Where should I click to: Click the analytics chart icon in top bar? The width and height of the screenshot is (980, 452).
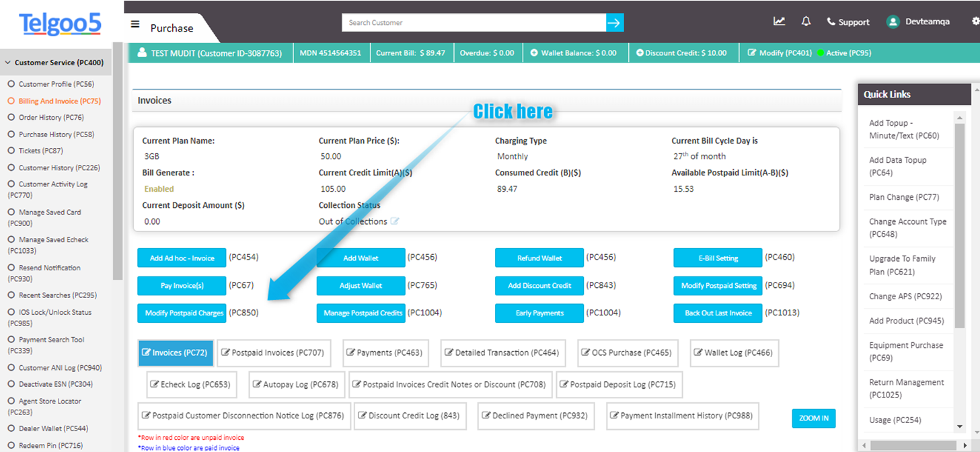tap(779, 21)
